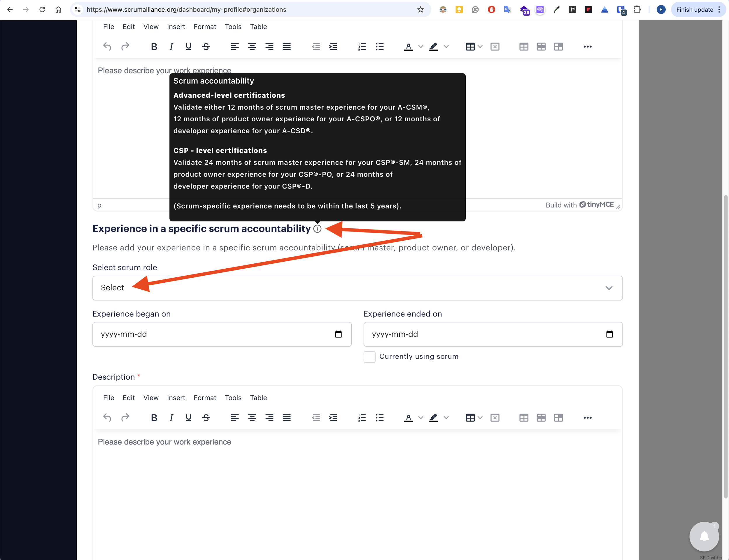The width and height of the screenshot is (729, 560).
Task: Open the Insert menu in lower editor
Action: 176,398
